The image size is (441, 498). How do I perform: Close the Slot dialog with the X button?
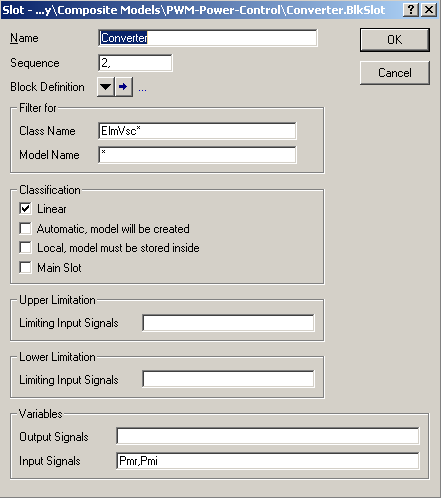[429, 10]
